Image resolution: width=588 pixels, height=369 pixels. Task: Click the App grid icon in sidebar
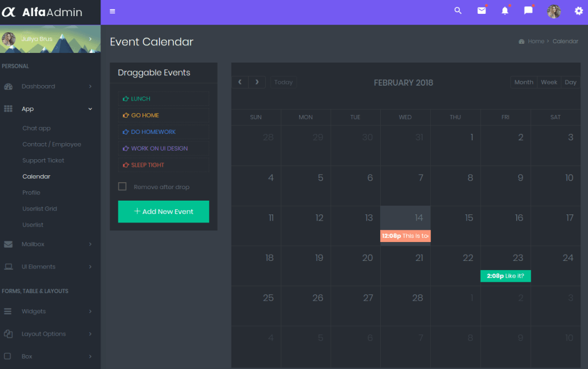8,109
